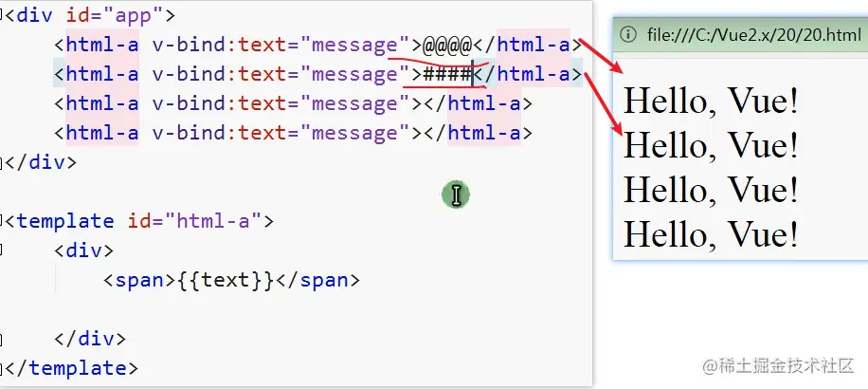Viewport: 868px width, 389px height.
Task: Click the site info icon beside the URL
Action: pos(627,35)
